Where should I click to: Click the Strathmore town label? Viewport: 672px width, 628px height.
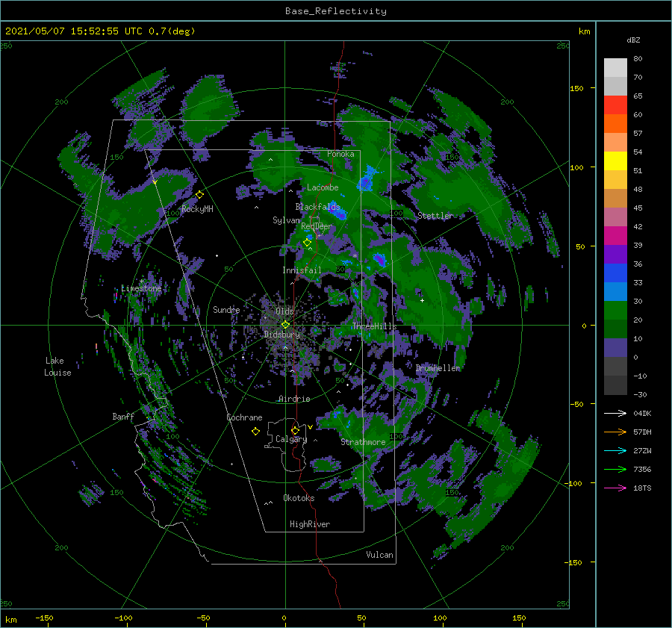363,442
